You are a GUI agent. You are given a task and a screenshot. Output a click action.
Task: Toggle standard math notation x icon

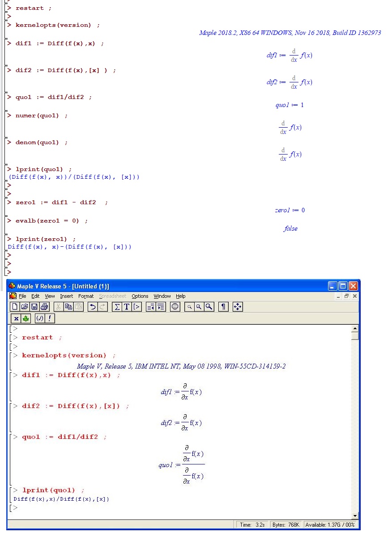16,318
